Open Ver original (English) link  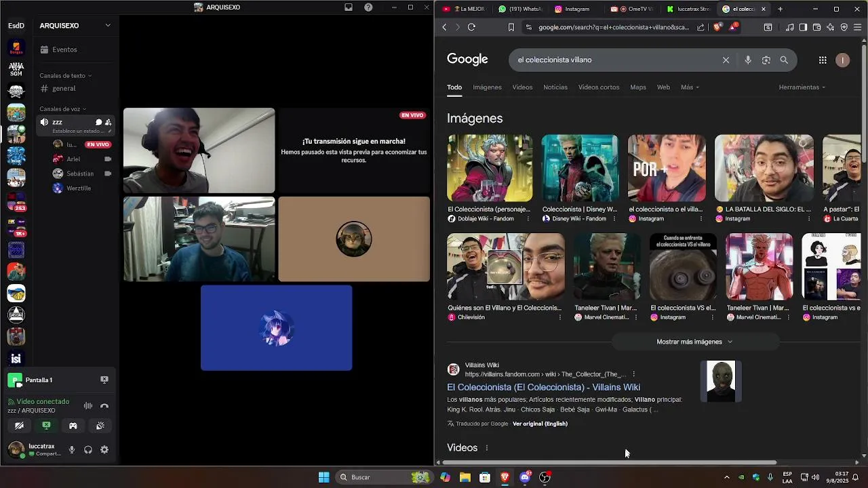pyautogui.click(x=540, y=424)
